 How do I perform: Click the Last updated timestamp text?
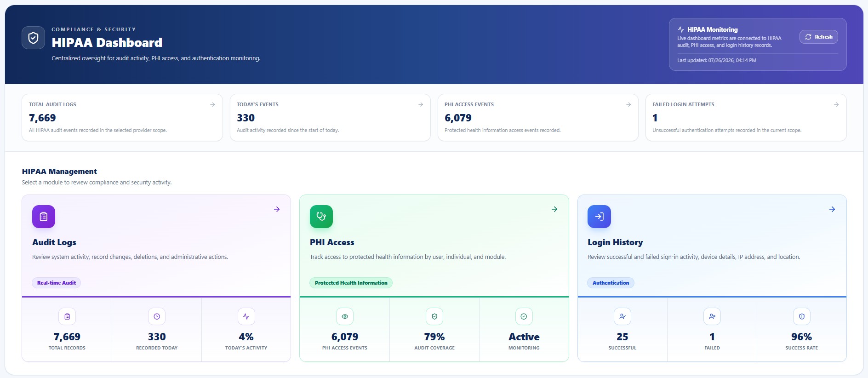pyautogui.click(x=717, y=60)
